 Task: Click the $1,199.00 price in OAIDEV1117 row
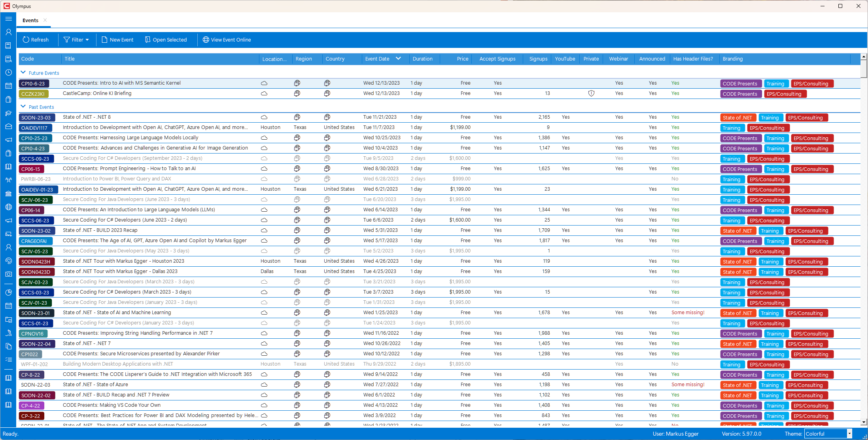[x=460, y=127]
